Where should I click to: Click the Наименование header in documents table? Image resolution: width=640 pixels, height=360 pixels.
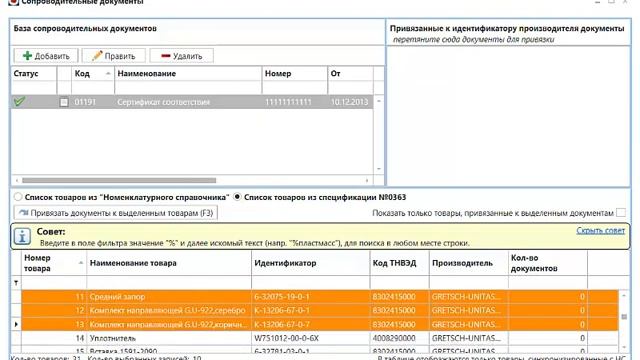pyautogui.click(x=188, y=73)
